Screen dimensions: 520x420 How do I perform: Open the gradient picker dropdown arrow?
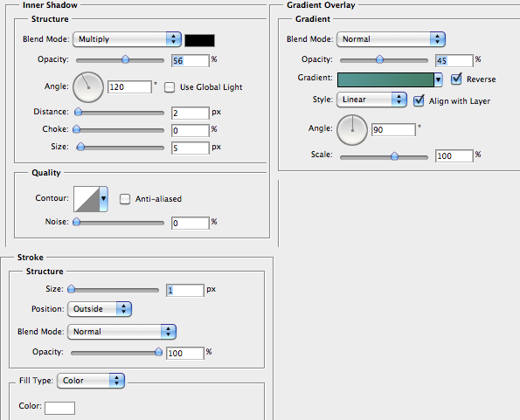click(x=439, y=79)
